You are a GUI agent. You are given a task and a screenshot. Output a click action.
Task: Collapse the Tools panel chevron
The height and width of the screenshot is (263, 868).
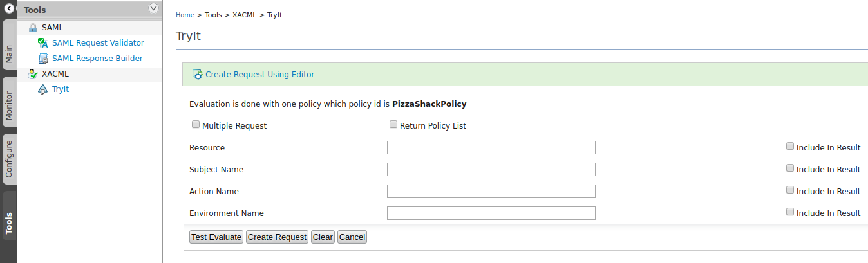pyautogui.click(x=153, y=8)
